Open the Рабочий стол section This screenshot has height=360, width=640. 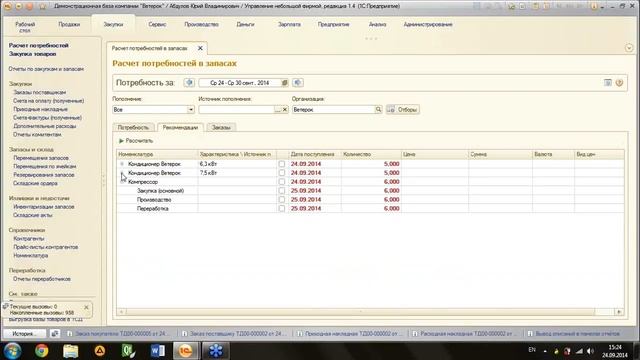tap(25, 27)
